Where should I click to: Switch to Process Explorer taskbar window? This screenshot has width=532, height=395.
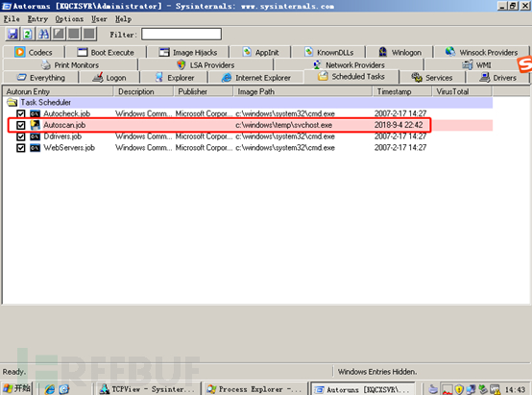point(254,389)
